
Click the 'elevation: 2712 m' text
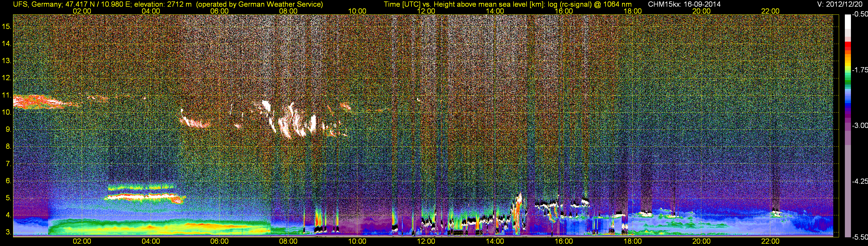click(163, 4)
